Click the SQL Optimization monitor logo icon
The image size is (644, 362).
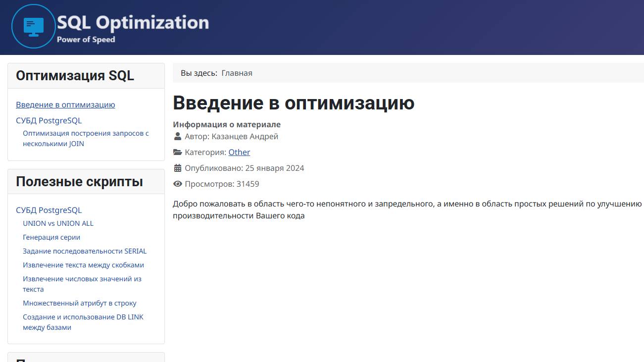[33, 26]
